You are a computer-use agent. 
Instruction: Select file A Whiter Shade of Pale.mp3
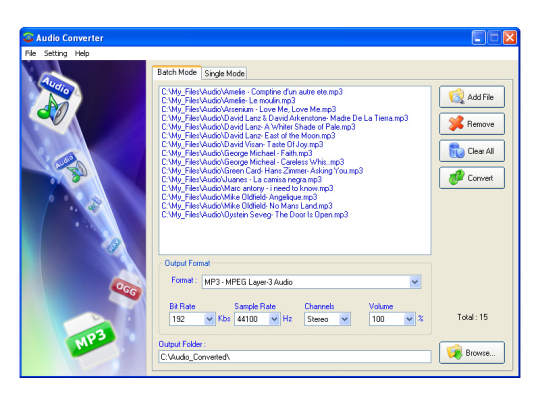(258, 127)
